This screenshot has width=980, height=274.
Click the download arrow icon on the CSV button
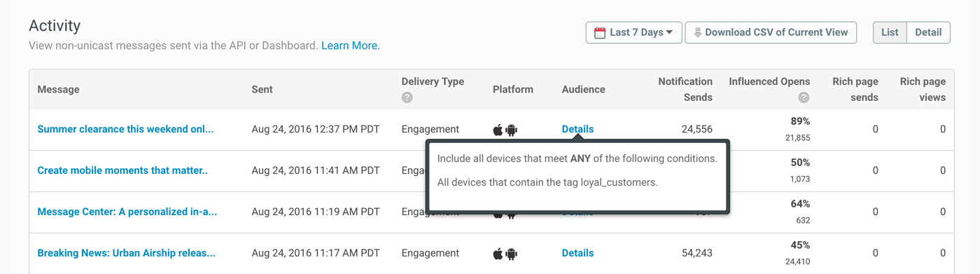pyautogui.click(x=697, y=33)
